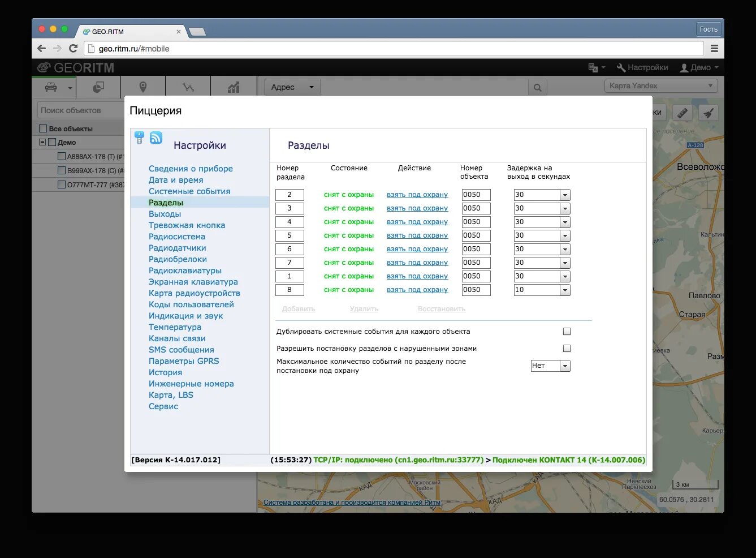Click the Ритм company credit link
Screen dimensions: 756x558
(x=352, y=503)
